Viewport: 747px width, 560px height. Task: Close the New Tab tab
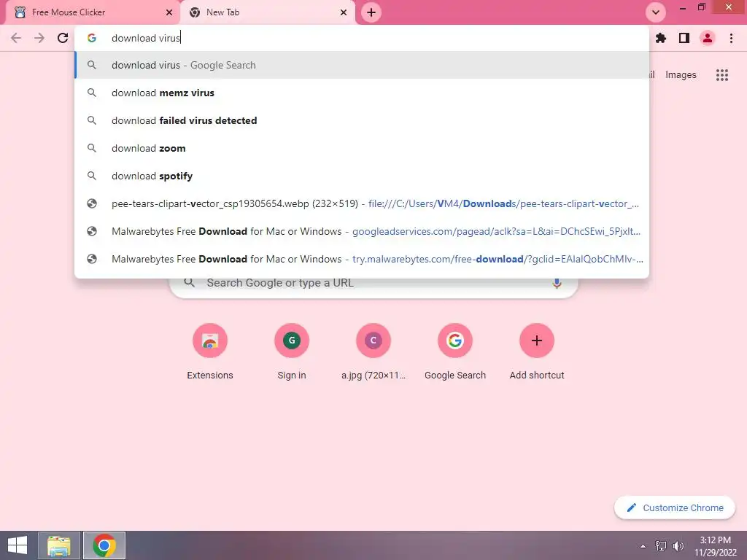pyautogui.click(x=344, y=12)
